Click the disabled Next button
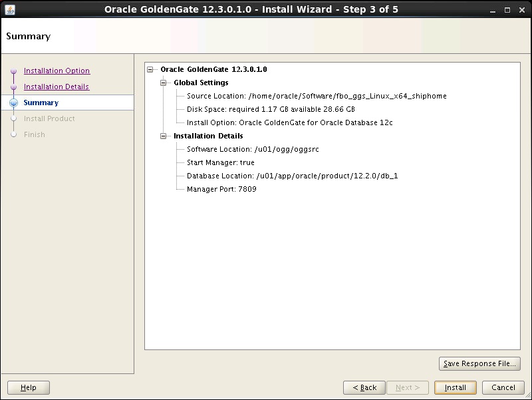The width and height of the screenshot is (532, 400). click(408, 387)
